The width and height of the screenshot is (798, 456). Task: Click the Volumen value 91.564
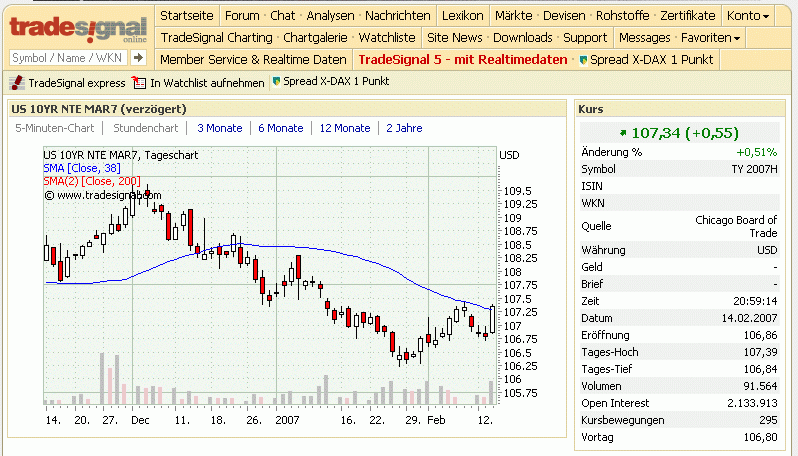click(x=760, y=386)
